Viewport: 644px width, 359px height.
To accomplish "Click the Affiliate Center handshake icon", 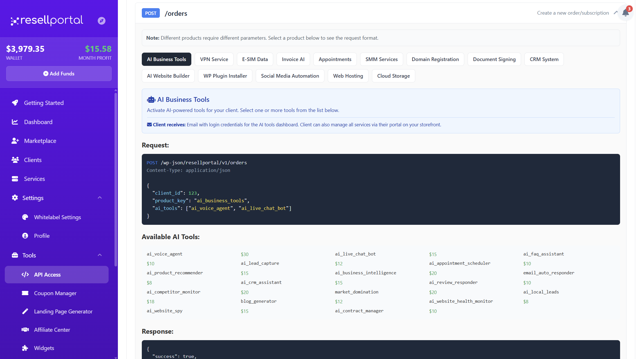I will coord(25,329).
